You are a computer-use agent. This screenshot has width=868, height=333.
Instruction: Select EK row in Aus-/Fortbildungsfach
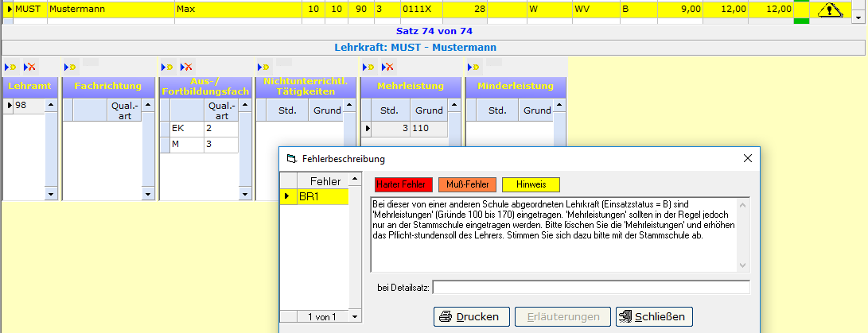click(187, 128)
